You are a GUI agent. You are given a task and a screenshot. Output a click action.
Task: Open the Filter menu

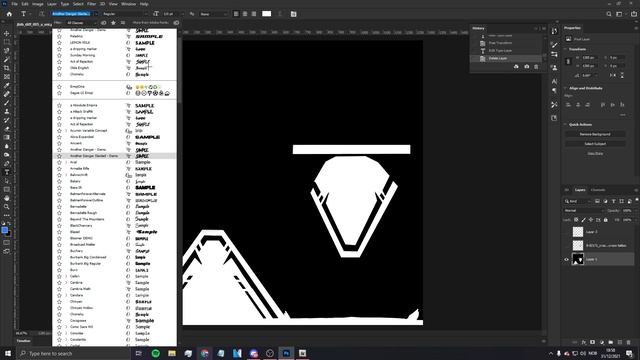(x=91, y=4)
